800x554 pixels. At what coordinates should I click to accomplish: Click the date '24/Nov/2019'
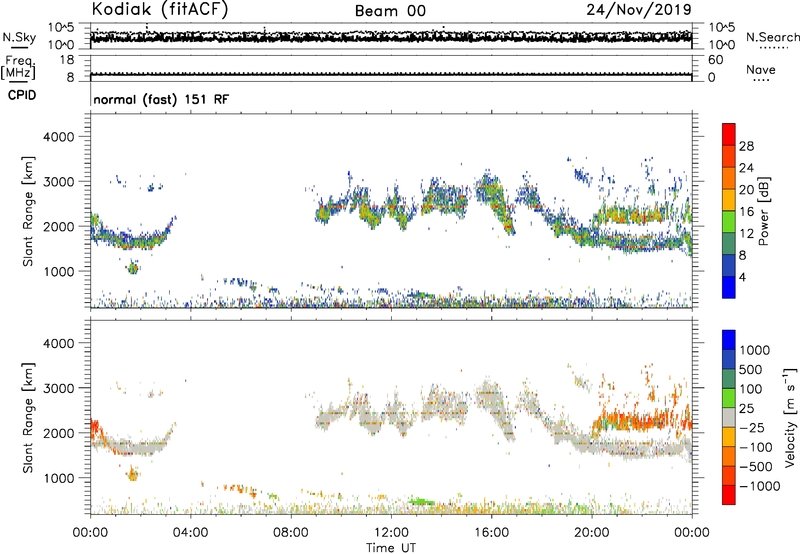pyautogui.click(x=639, y=10)
